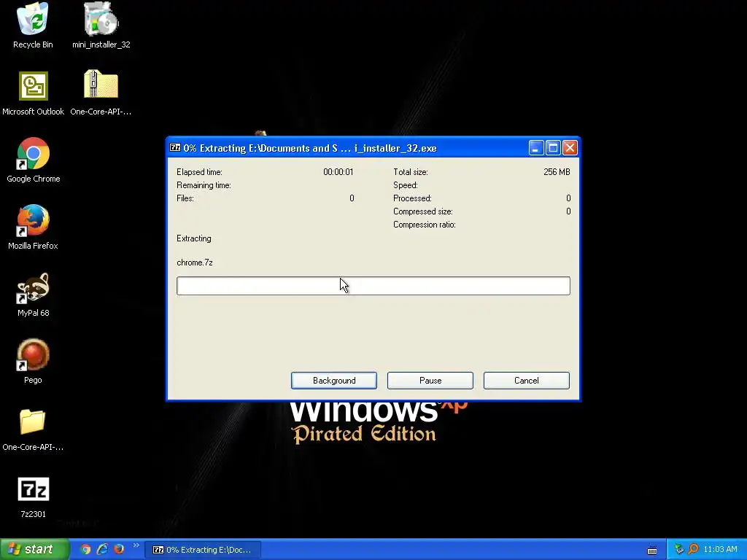
Task: Maximize the 7-Zip extracting dialog
Action: coord(553,148)
